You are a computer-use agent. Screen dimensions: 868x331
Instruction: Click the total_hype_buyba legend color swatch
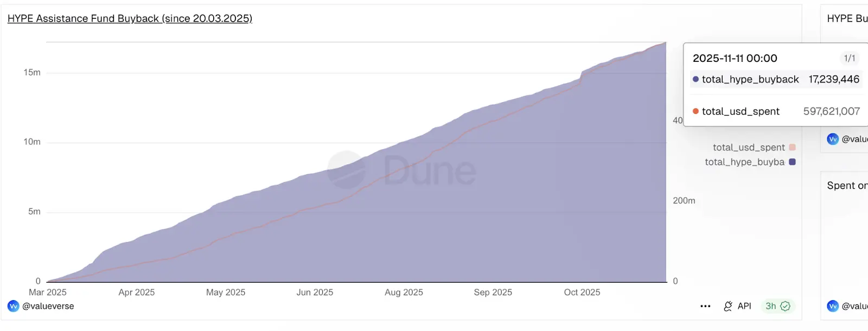793,162
